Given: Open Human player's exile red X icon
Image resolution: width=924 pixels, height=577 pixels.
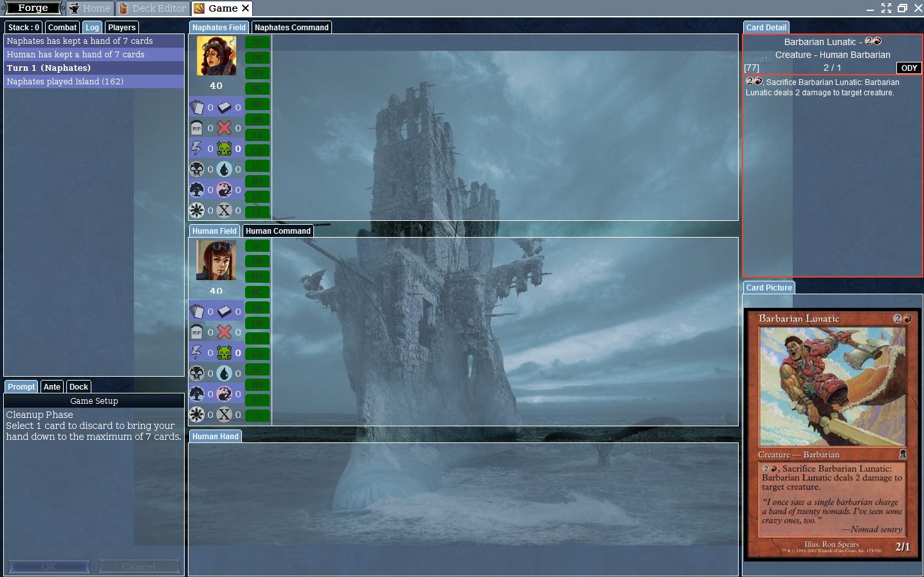Looking at the screenshot, I should [224, 332].
